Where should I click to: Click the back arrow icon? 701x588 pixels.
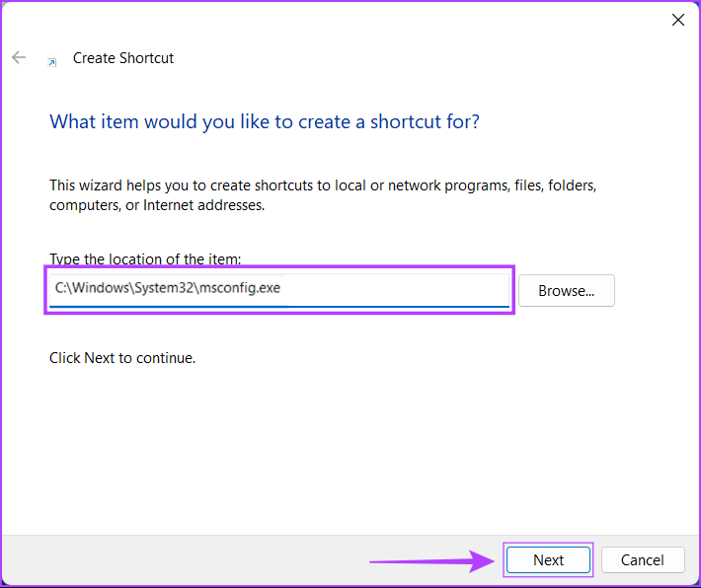click(x=19, y=57)
